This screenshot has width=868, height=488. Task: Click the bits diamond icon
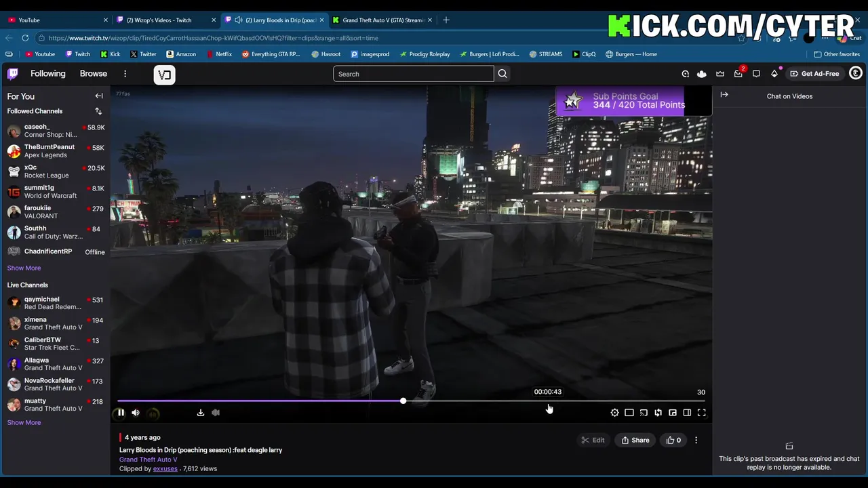[774, 73]
